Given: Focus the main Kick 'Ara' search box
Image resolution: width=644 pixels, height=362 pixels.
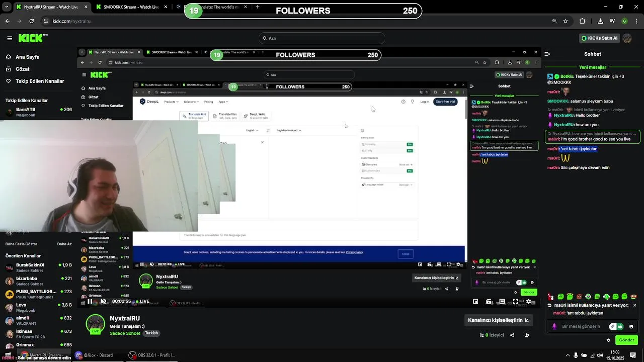Looking at the screenshot, I should [322, 38].
